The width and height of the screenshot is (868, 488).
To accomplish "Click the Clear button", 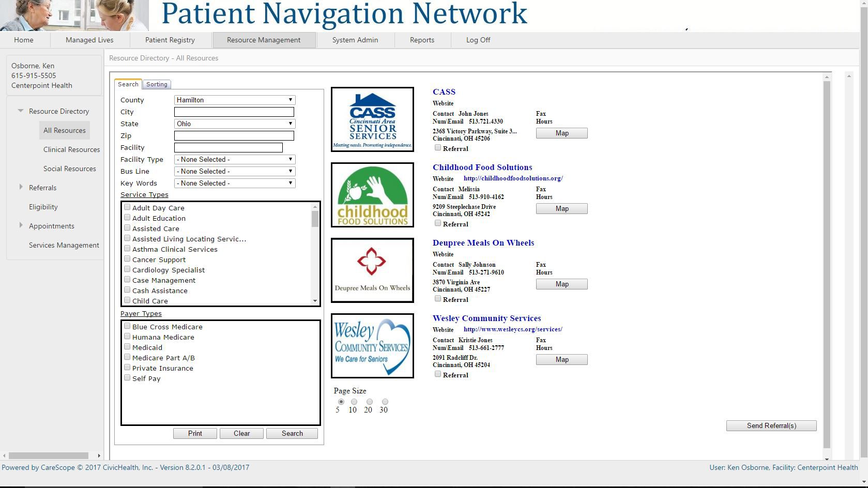I will [241, 433].
